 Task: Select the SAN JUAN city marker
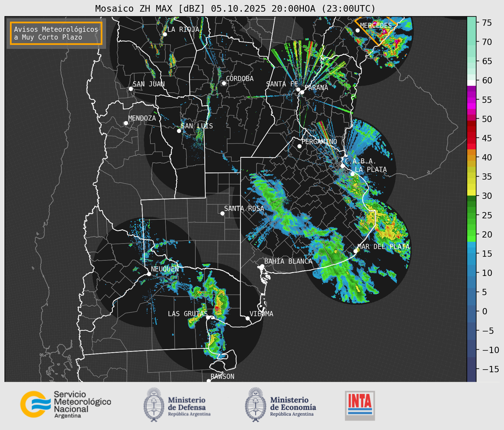click(131, 89)
